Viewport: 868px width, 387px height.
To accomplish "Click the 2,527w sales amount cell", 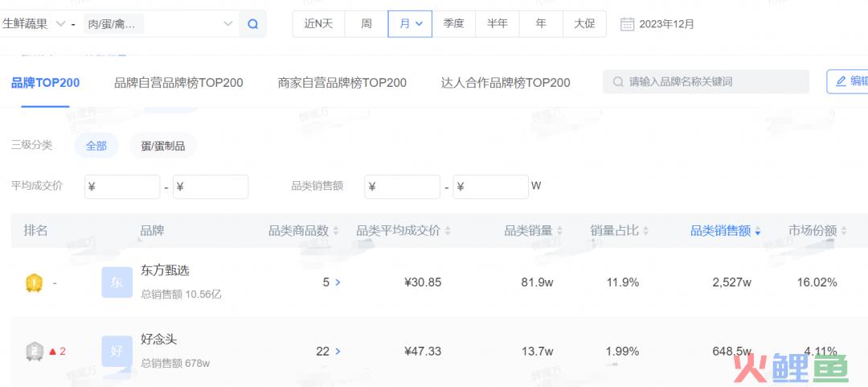I will pyautogui.click(x=732, y=282).
